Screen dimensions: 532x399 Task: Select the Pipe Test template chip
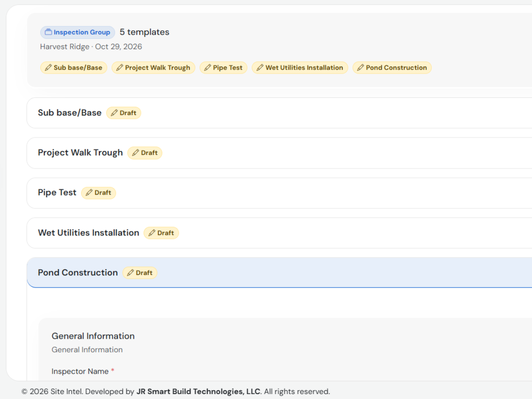223,68
